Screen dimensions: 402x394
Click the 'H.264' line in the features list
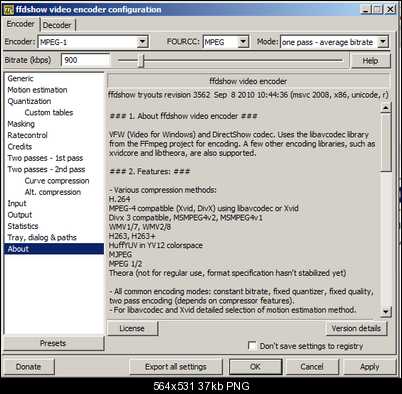point(119,199)
